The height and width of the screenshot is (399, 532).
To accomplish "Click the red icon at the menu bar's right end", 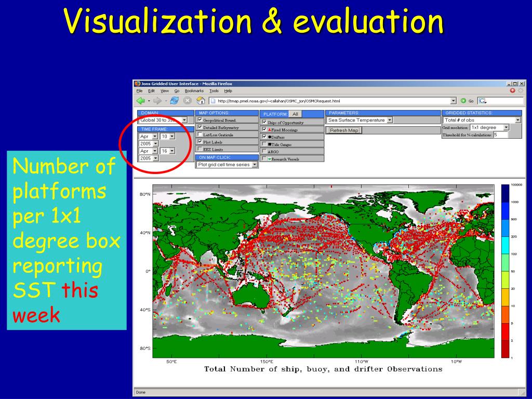I will pyautogui.click(x=512, y=90).
